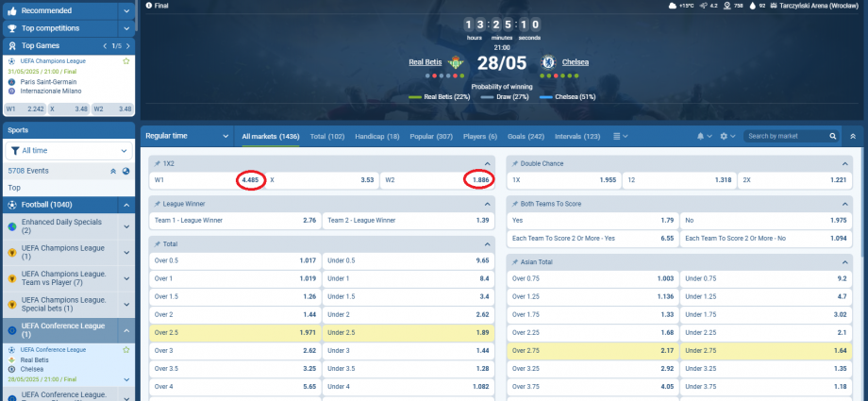Expand Enhanced Daily Specials league
The height and width of the screenshot is (401, 868).
[126, 226]
